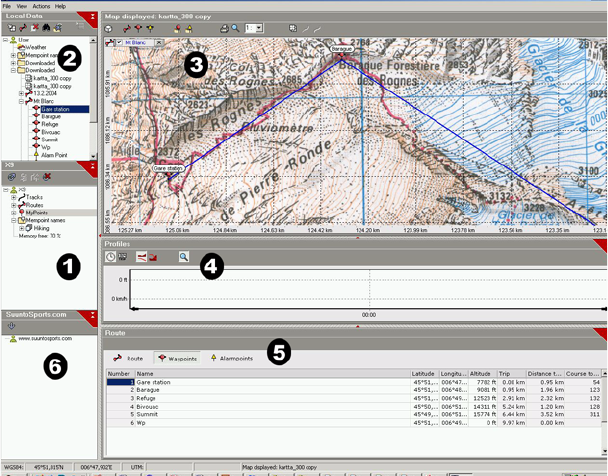Select the yellow alarm point tool in map toolbar
The image size is (608, 476).
[x=150, y=29]
